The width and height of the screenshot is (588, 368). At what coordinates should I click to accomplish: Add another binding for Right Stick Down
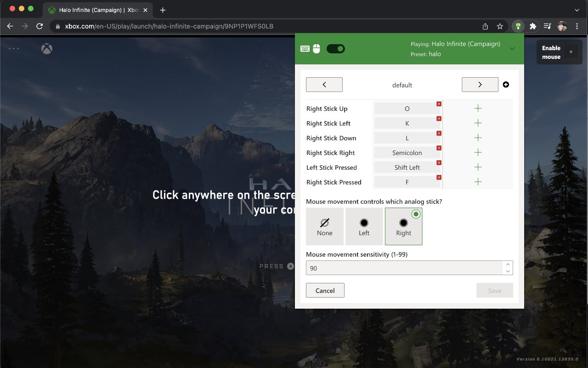478,138
